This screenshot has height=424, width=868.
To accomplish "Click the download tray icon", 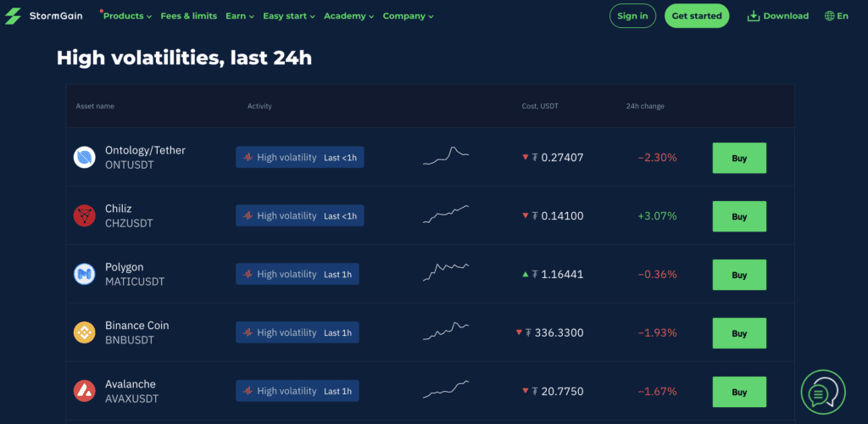I will point(754,16).
